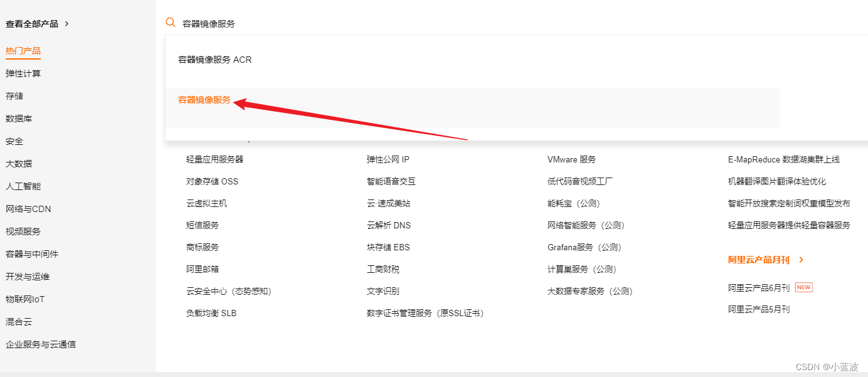Screen dimensions: 868x377
Task: Open 能耗宝（公测） product link
Action: click(574, 203)
